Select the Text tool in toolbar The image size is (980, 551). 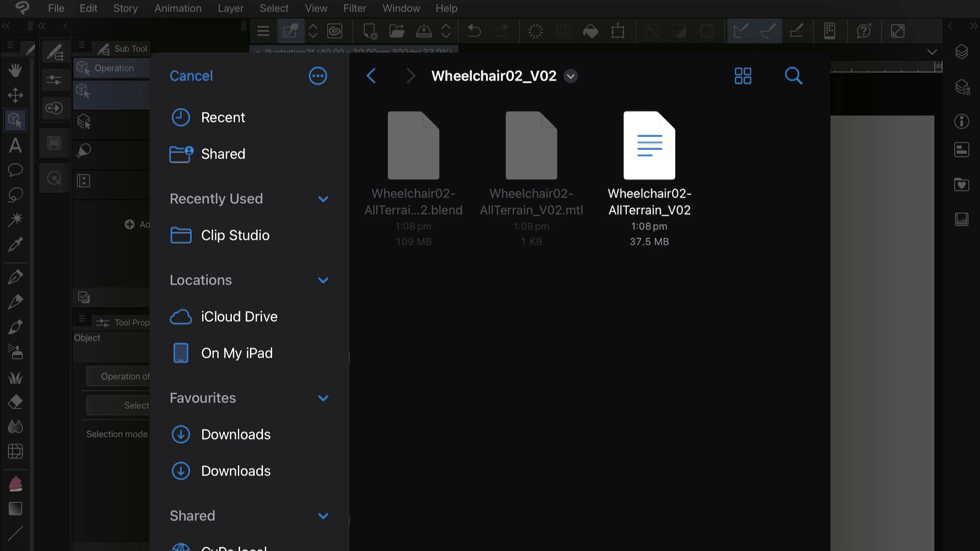(x=15, y=145)
